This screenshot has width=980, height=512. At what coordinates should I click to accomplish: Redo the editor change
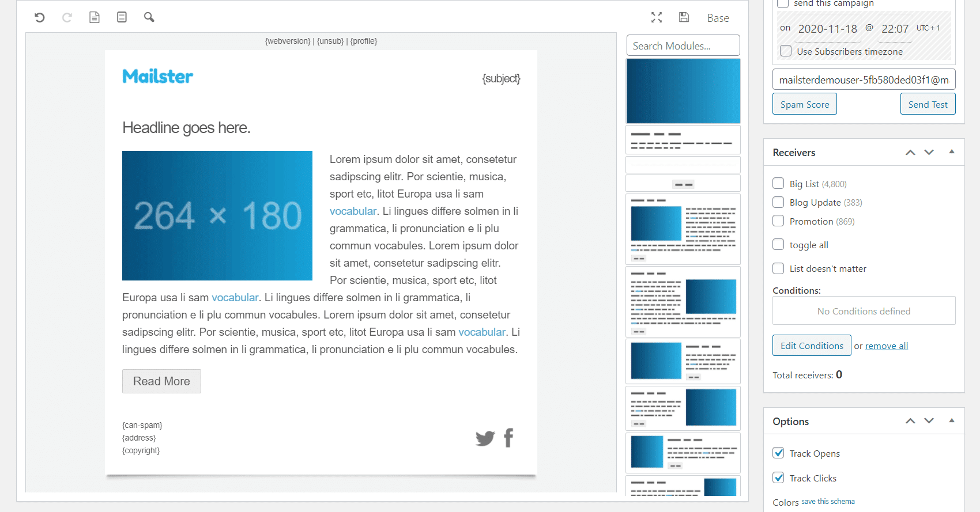tap(67, 17)
